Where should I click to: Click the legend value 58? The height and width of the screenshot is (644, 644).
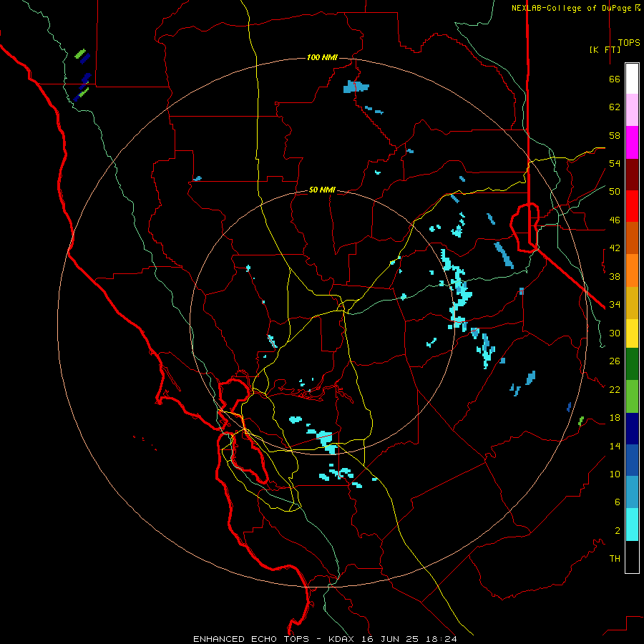615,135
